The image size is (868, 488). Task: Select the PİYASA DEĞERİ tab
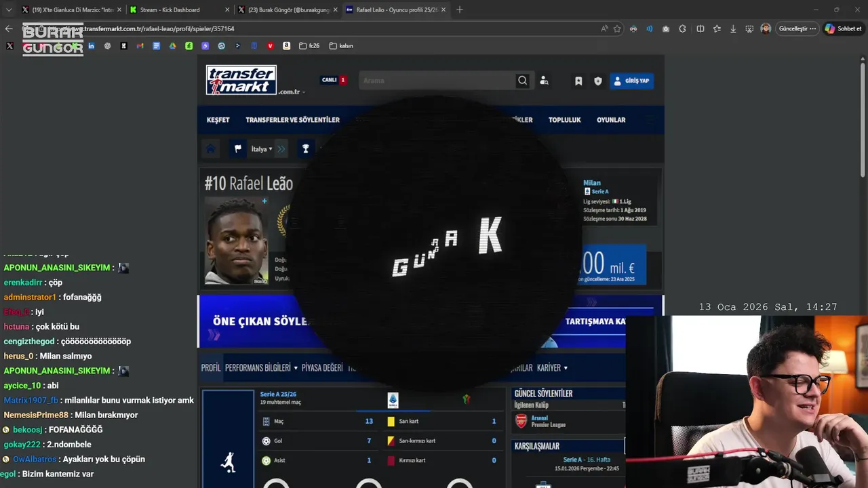(x=322, y=368)
